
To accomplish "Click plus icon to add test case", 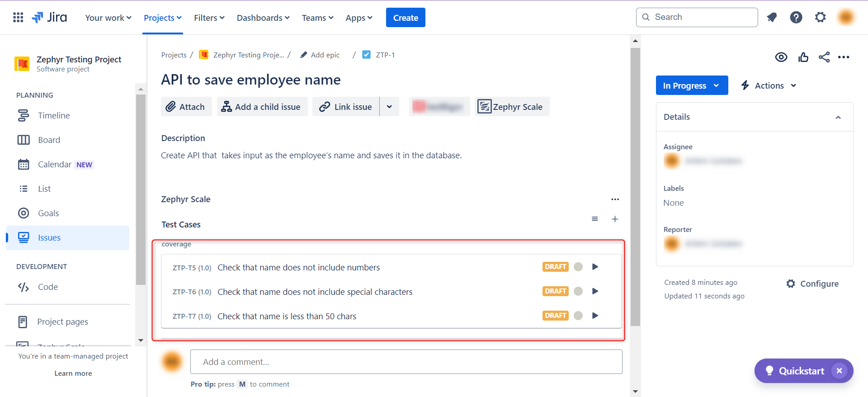I will click(x=615, y=219).
